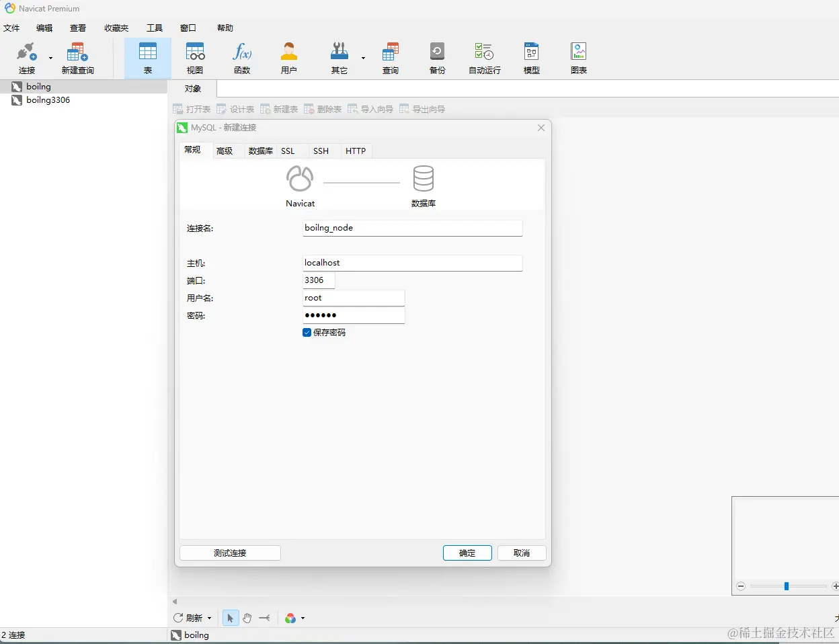The width and height of the screenshot is (839, 644).
Task: Open the 刷新 refresh dropdown arrow
Action: tap(209, 618)
